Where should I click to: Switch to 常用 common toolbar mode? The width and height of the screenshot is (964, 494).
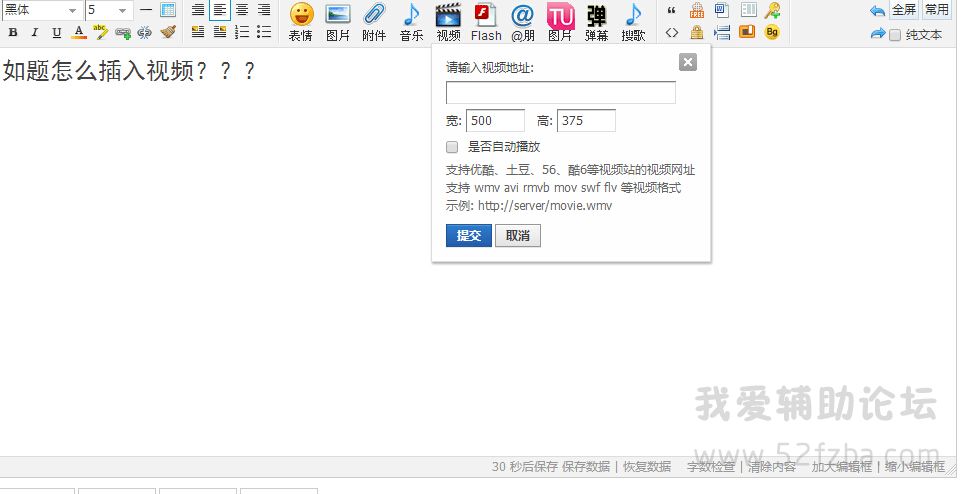937,10
